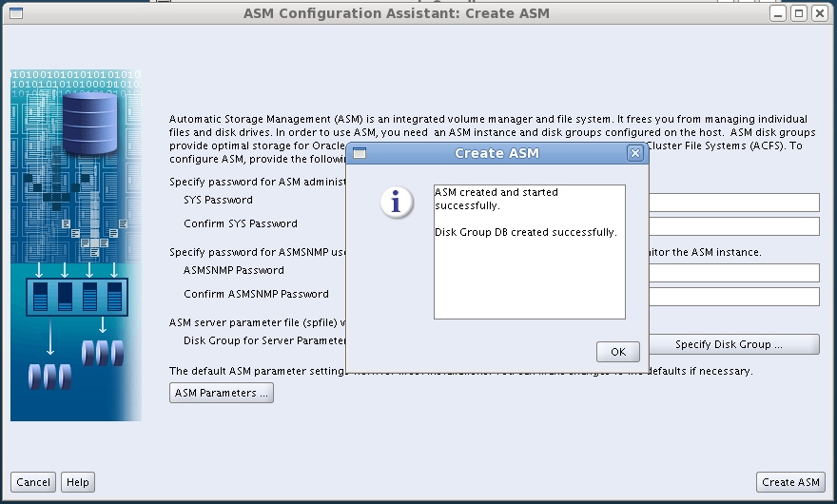Focus the SYS Password field
The image size is (837, 504).
734,203
